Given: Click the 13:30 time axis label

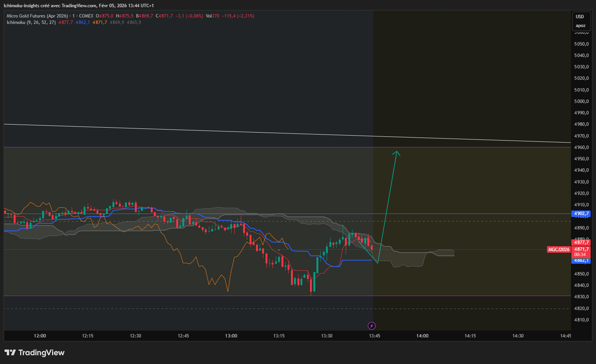Looking at the screenshot, I should (x=327, y=336).
